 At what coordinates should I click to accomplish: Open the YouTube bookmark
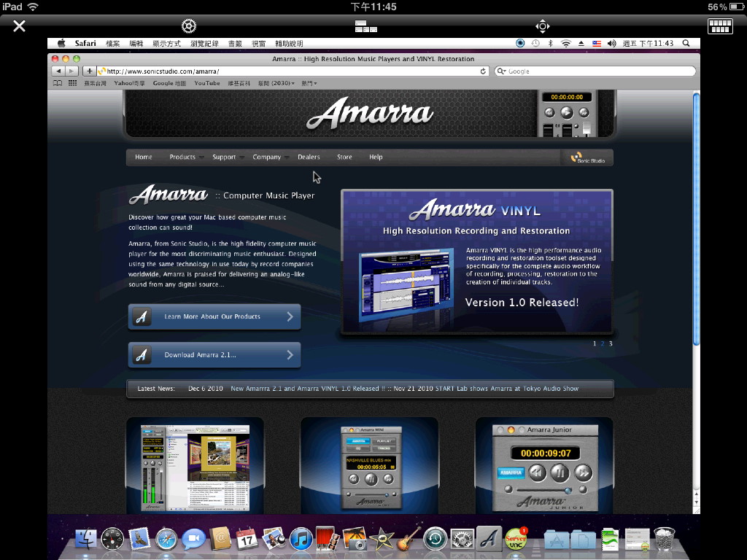click(207, 83)
